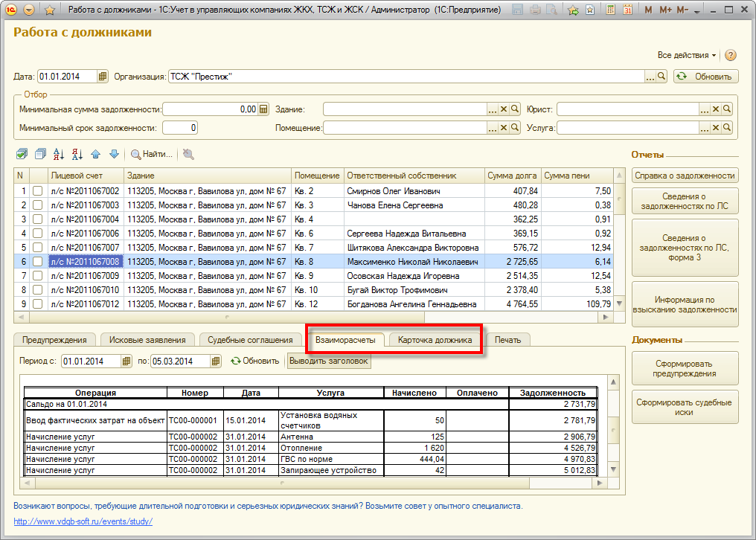Tick the checkbox for л/с №2011067010
756x540 pixels.
click(x=38, y=290)
